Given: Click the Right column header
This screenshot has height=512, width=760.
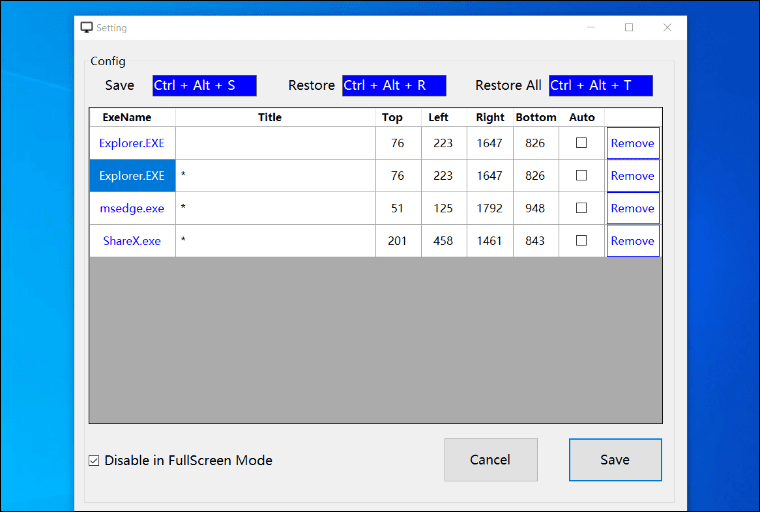Looking at the screenshot, I should pyautogui.click(x=490, y=117).
